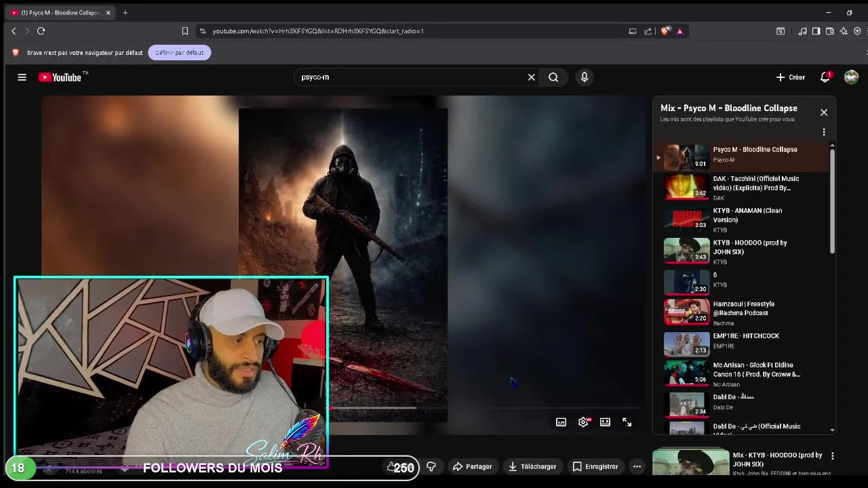Open the Mix - KTYB - HOODOO suggestion thumbnail
The width and height of the screenshot is (868, 488).
[690, 462]
